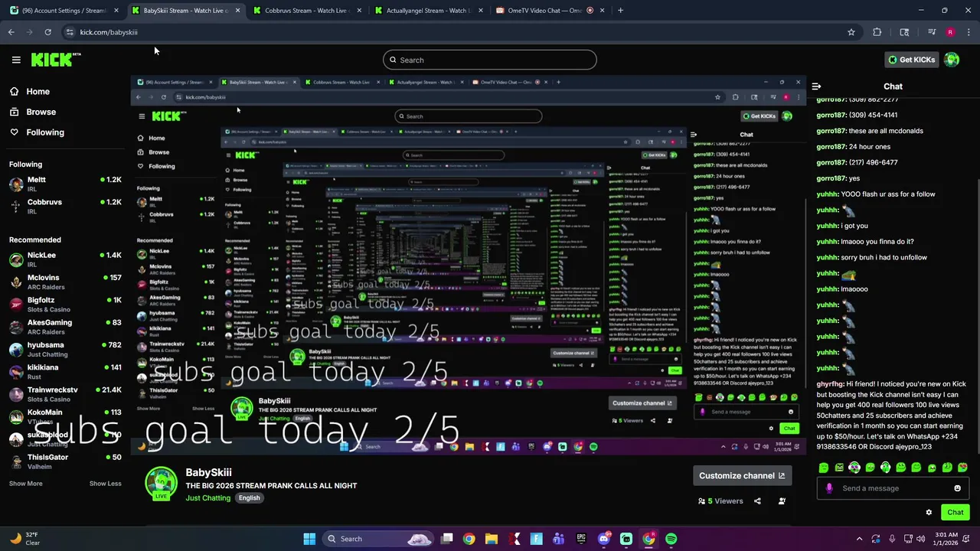
Task: Switch to Cobbruvs Stream browser tab
Action: coord(306,11)
